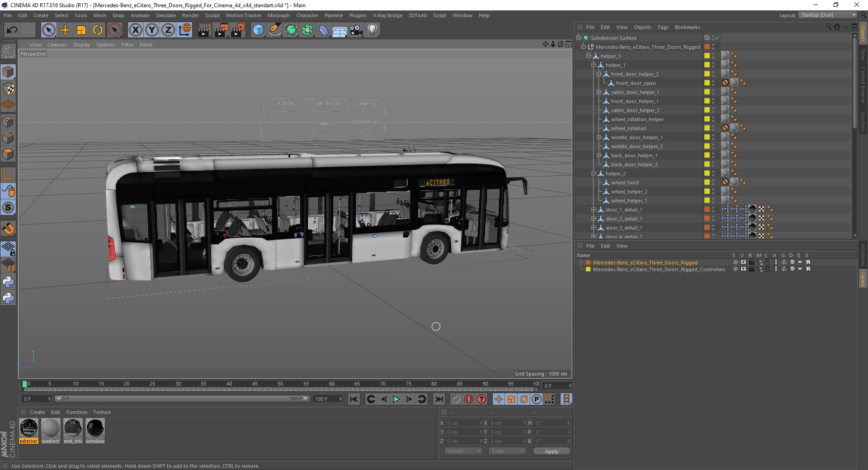Open the World coordinate dropdown
The image size is (868, 470).
[x=463, y=451]
